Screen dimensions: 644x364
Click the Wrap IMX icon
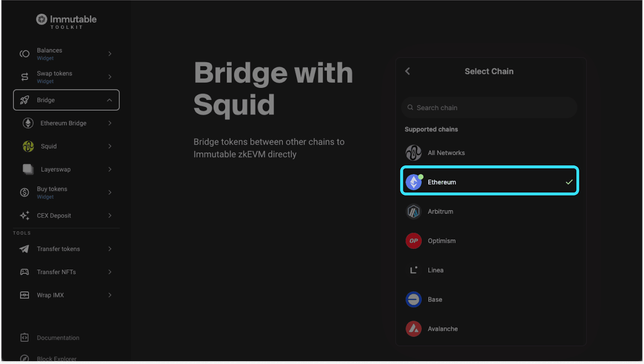(x=24, y=295)
